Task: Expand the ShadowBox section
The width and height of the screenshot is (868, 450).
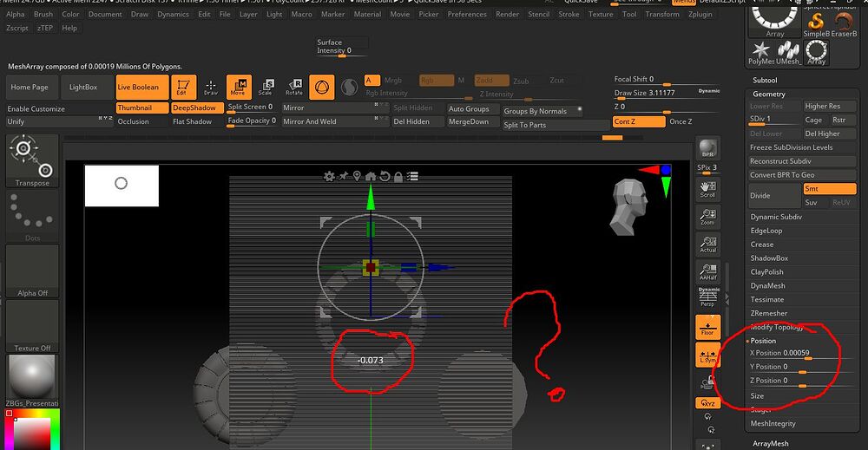Action: click(769, 258)
